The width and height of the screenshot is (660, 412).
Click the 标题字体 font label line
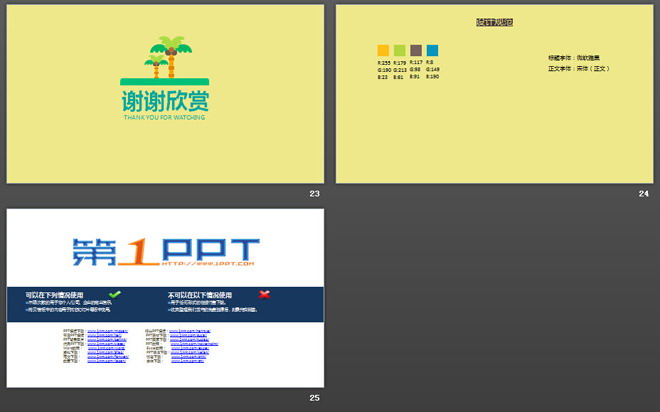(x=574, y=58)
